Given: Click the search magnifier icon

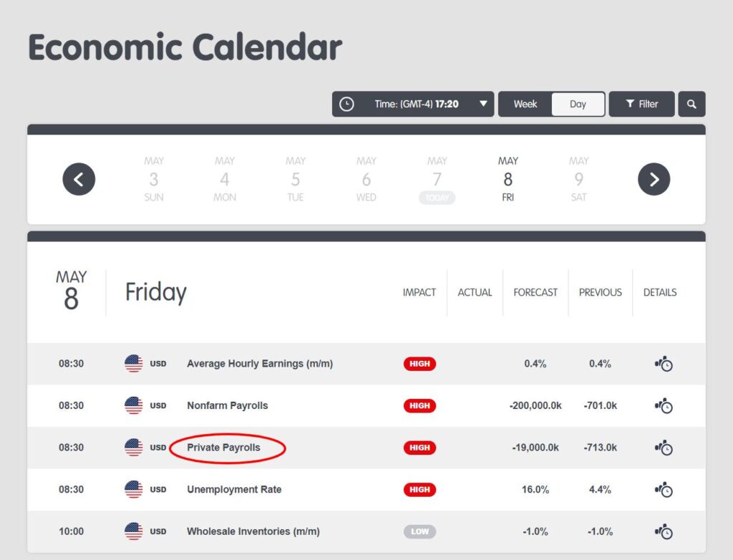Looking at the screenshot, I should click(691, 104).
